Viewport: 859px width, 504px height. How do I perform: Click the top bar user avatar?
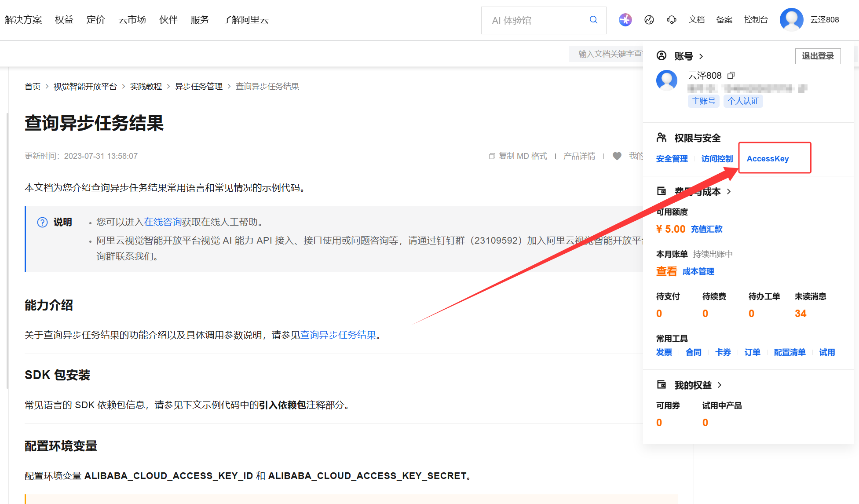pos(791,20)
